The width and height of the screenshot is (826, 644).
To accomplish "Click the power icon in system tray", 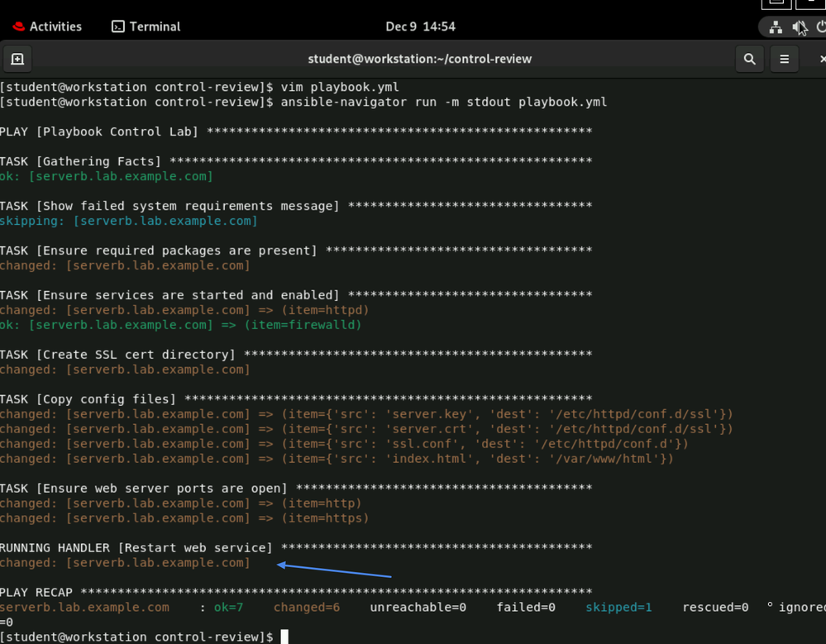I will click(821, 27).
